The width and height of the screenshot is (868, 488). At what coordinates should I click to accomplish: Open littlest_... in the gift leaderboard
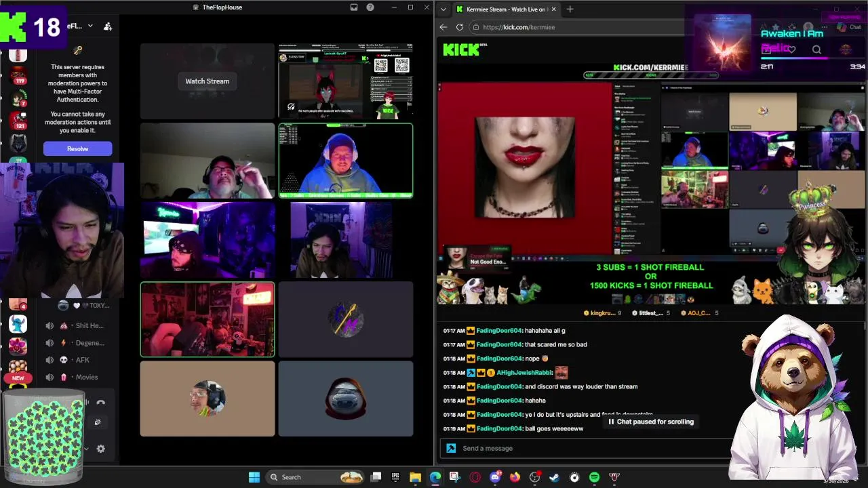pyautogui.click(x=651, y=313)
